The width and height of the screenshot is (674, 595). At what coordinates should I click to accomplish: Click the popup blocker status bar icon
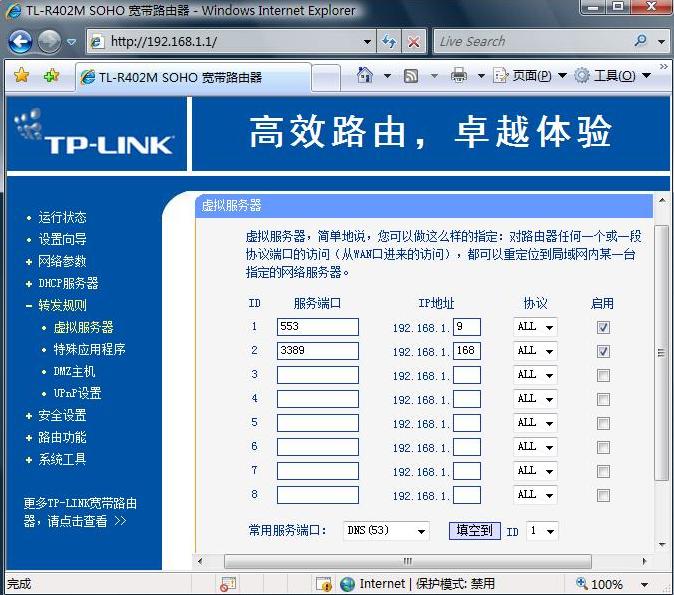pyautogui.click(x=228, y=584)
